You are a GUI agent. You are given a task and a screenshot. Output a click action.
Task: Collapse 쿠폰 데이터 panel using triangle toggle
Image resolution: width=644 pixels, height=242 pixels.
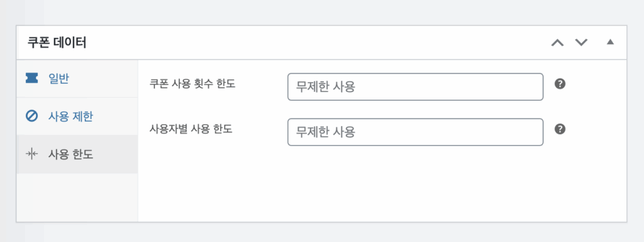coord(610,42)
